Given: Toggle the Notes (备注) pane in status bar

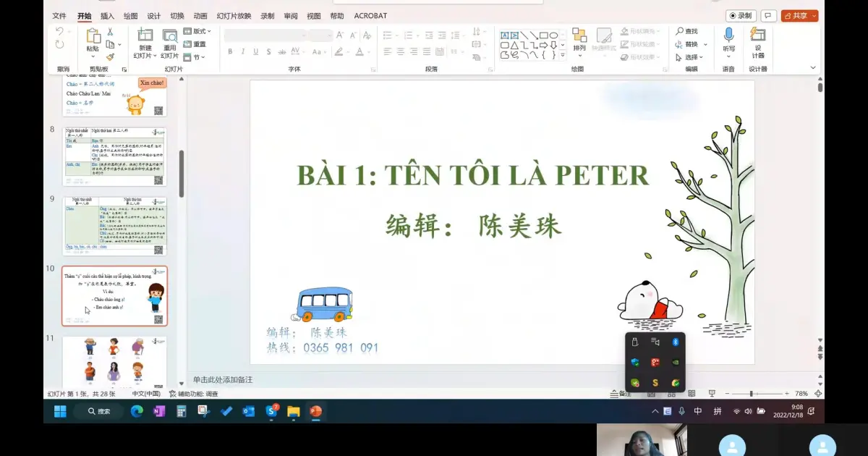Looking at the screenshot, I should 621,394.
